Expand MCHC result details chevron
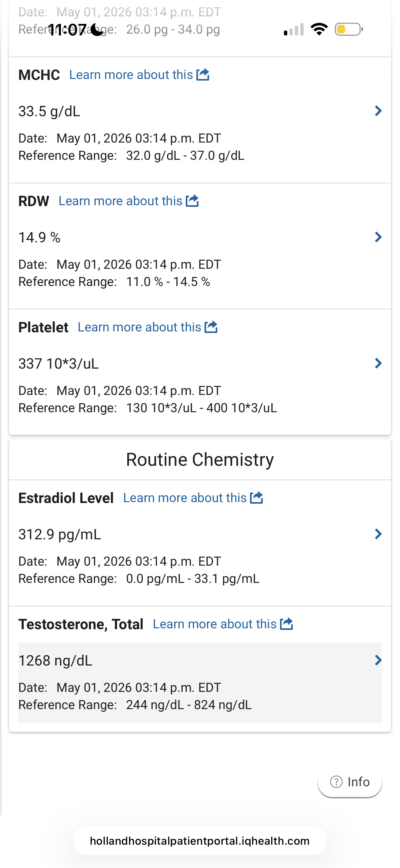This screenshot has width=400, height=868. (378, 111)
